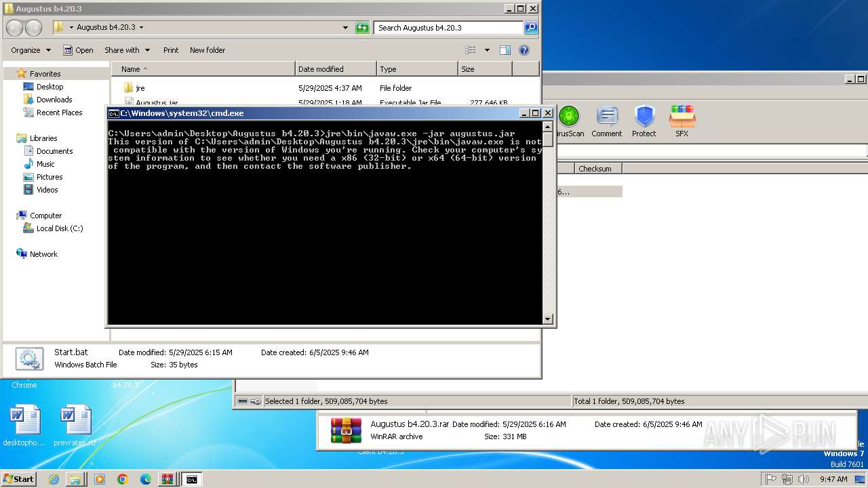Create a New folder
The width and height of the screenshot is (868, 488).
(x=208, y=50)
